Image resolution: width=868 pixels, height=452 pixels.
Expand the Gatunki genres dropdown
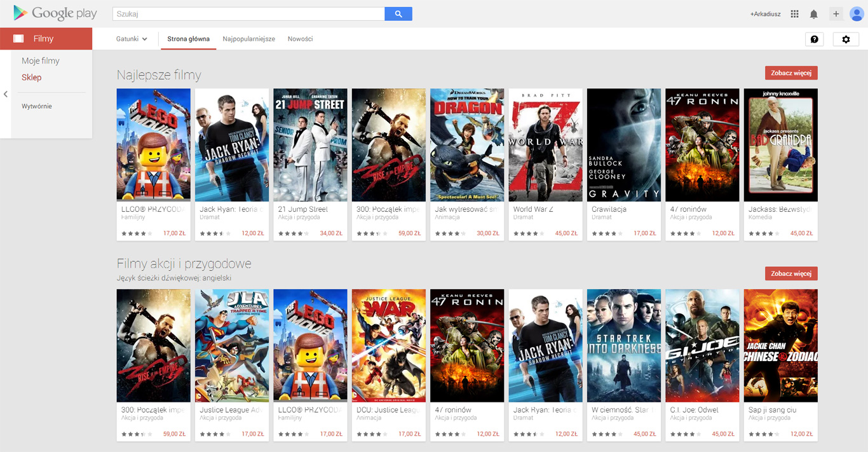point(132,39)
